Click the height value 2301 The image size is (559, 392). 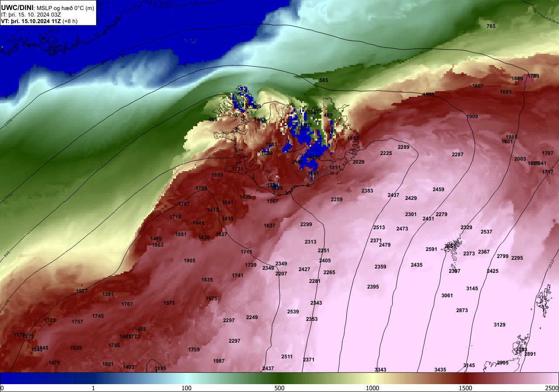(411, 214)
